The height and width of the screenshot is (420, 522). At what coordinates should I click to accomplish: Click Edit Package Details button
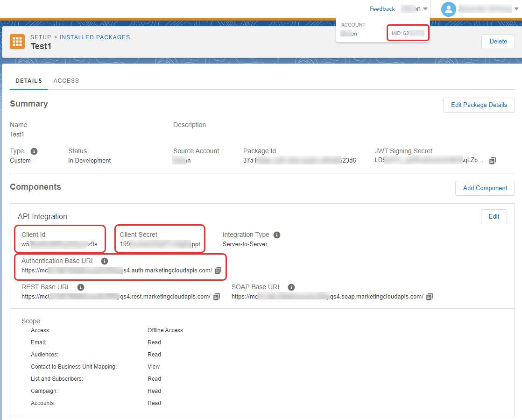tap(479, 105)
